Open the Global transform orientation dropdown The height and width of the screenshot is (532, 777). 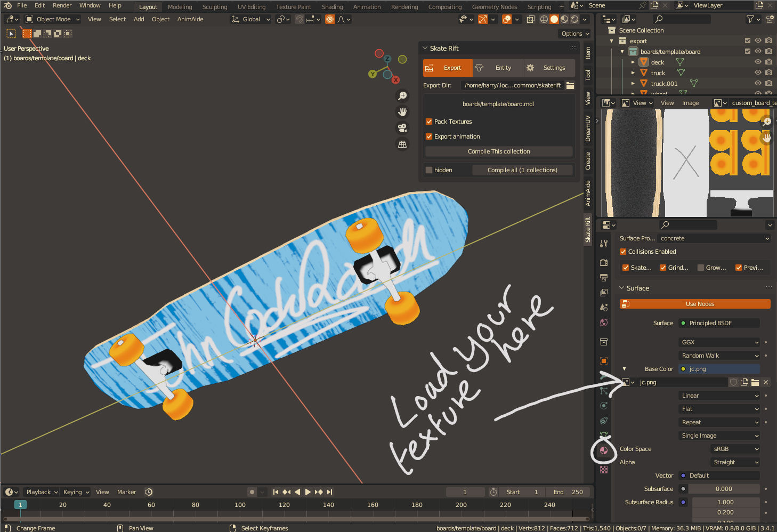tap(251, 19)
